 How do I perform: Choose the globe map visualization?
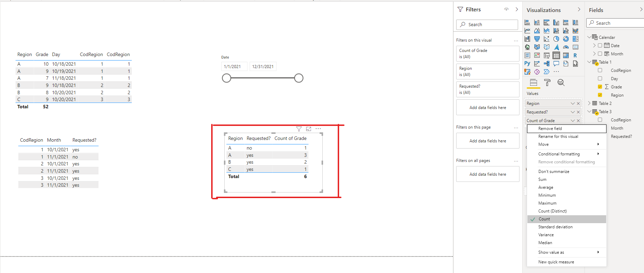pos(527,47)
